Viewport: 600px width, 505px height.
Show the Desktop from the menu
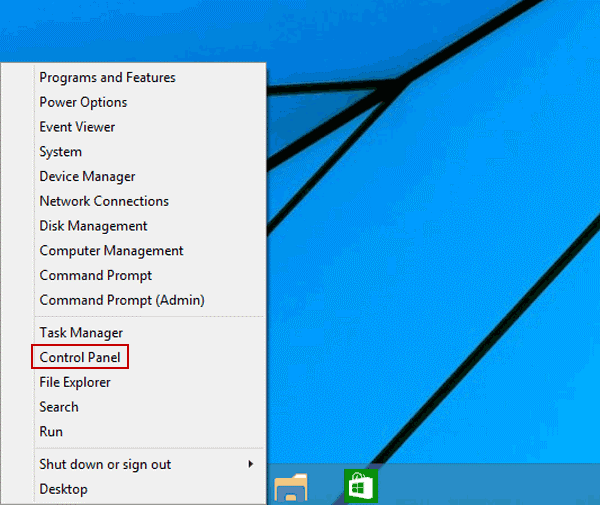(x=63, y=489)
